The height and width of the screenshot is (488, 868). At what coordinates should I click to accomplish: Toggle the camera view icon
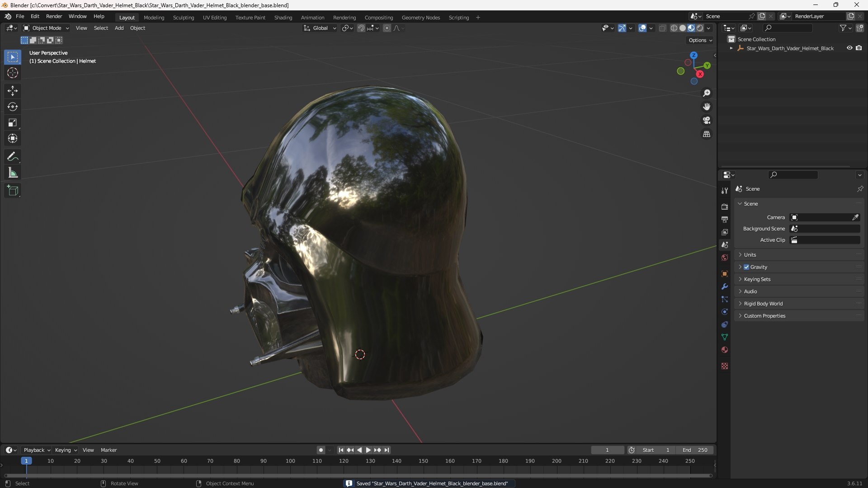(x=707, y=120)
